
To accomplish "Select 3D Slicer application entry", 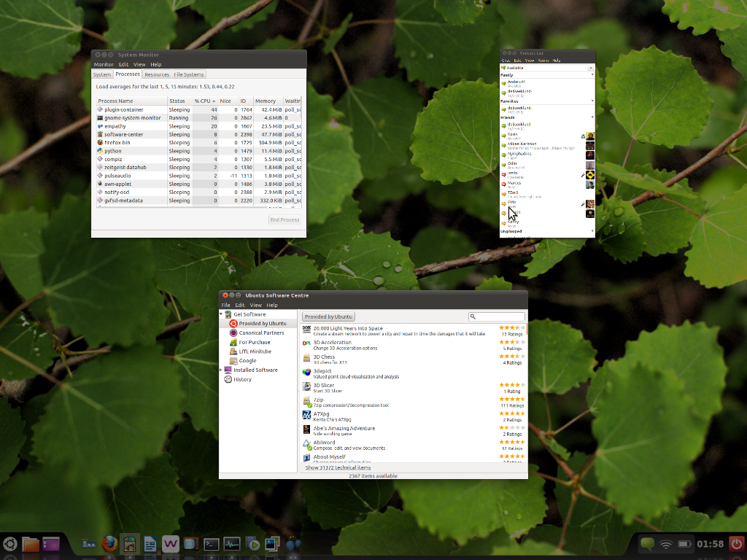I will coord(414,388).
